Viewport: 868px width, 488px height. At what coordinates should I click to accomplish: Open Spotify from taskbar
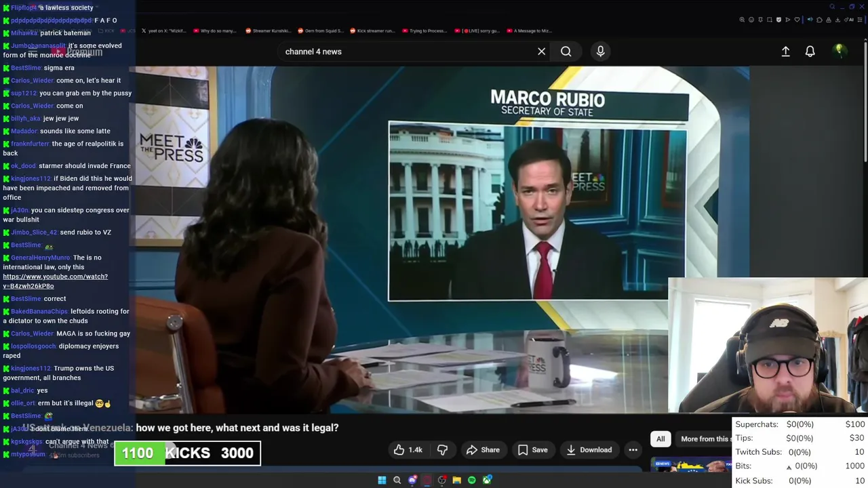tap(472, 480)
